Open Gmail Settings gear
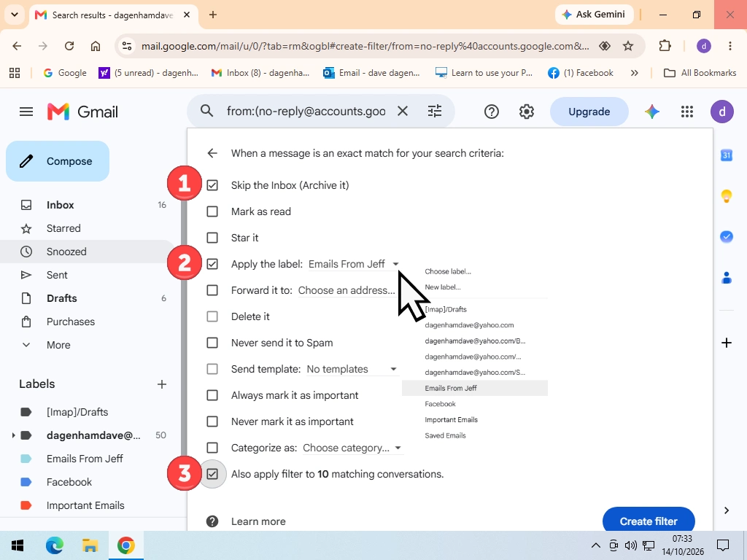 point(527,112)
